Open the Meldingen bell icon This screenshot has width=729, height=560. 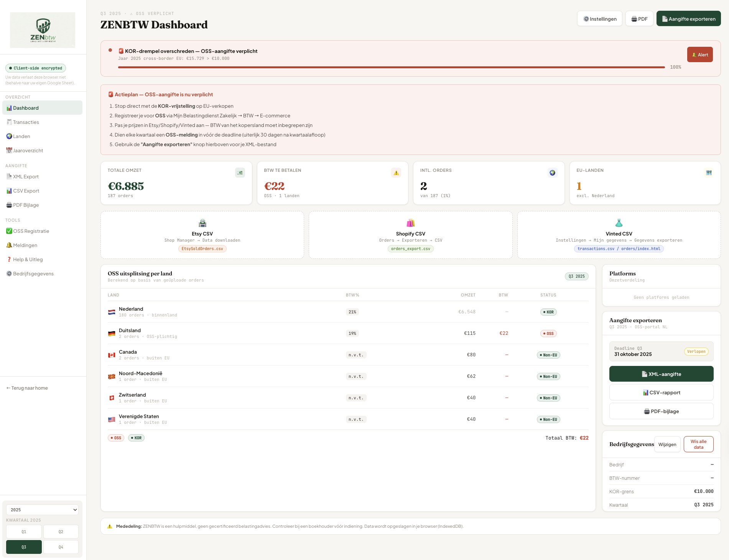(8, 245)
